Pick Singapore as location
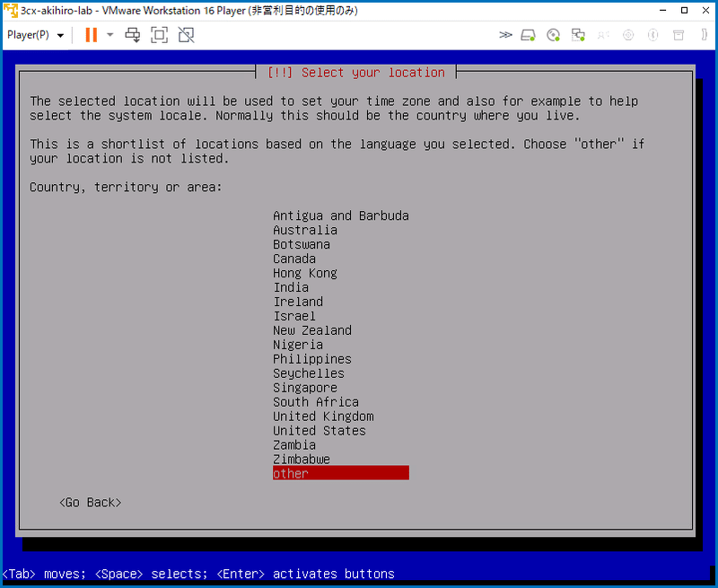This screenshot has height=588, width=718. [x=341, y=388]
